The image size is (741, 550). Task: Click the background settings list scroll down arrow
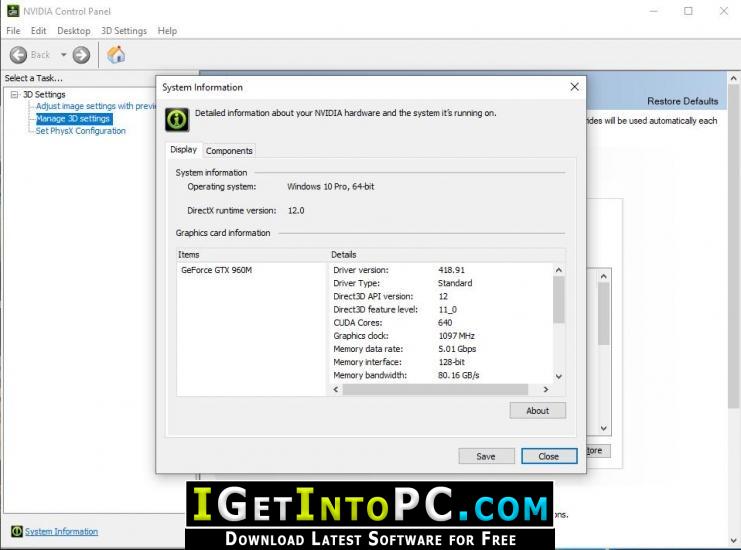click(x=603, y=428)
